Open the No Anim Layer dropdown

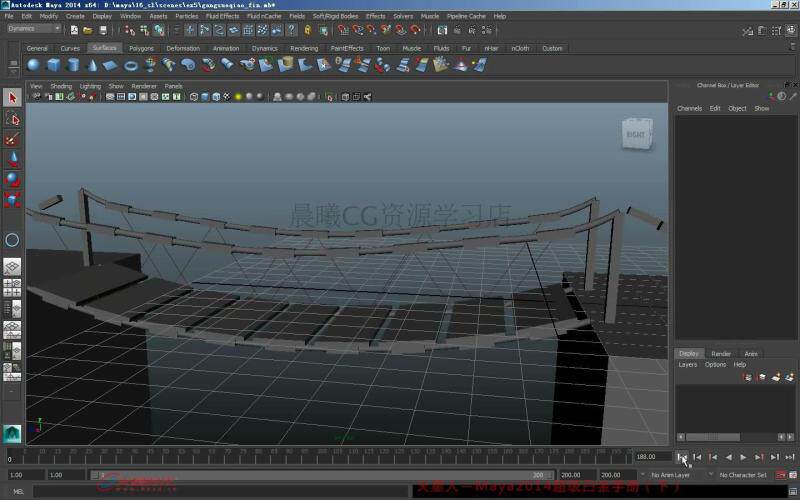670,475
